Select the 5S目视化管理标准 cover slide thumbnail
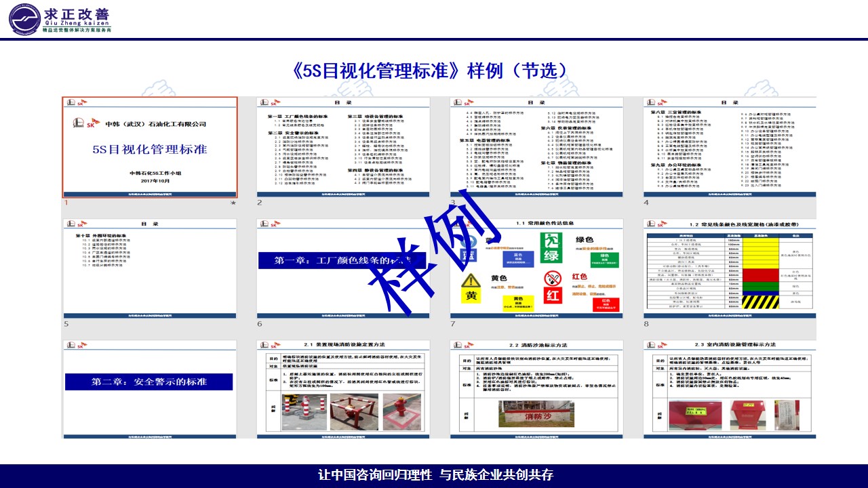The image size is (868, 488). click(x=150, y=147)
